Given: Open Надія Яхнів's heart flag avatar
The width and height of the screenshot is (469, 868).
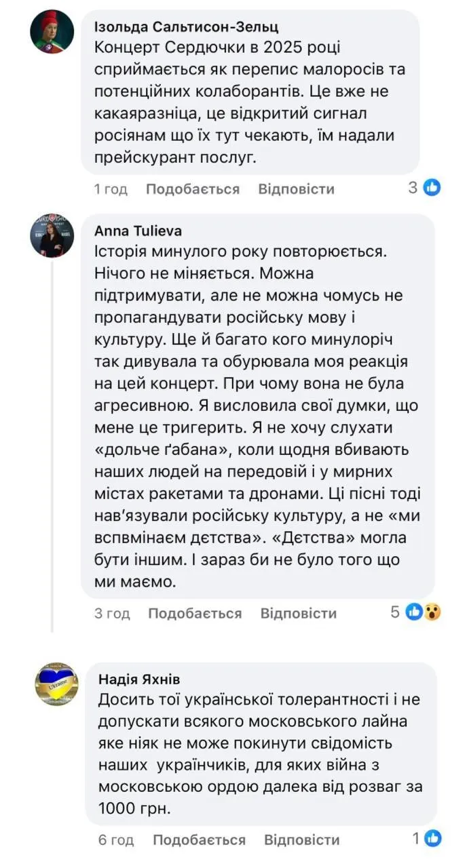Looking at the screenshot, I should point(56,684).
